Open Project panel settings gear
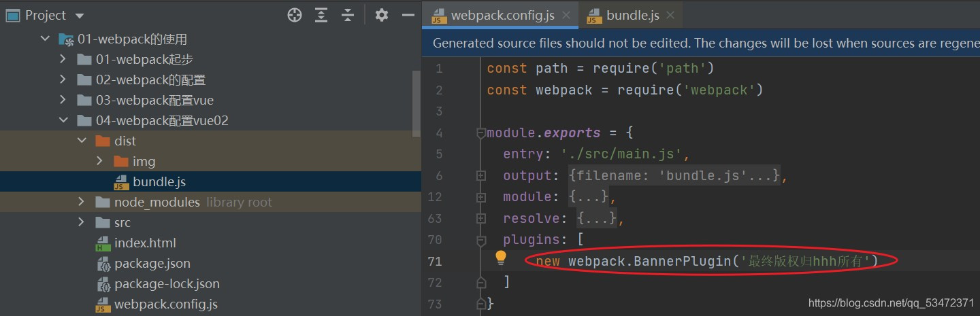Screen dimensions: 980x316 point(382,15)
